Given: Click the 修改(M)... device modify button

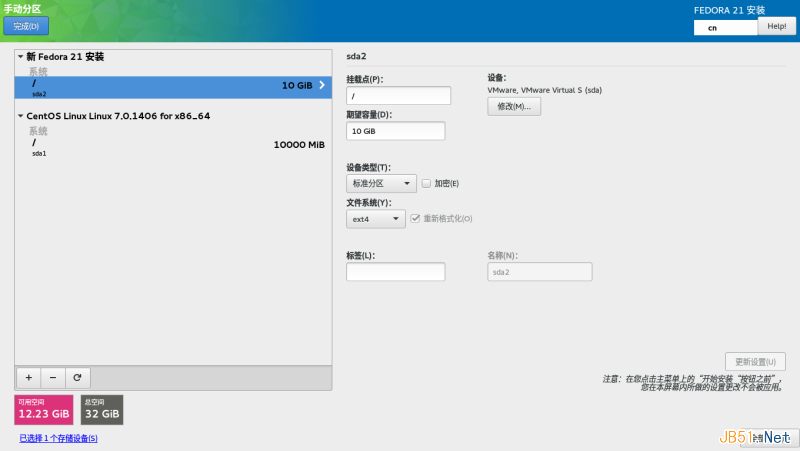Looking at the screenshot, I should pos(514,106).
